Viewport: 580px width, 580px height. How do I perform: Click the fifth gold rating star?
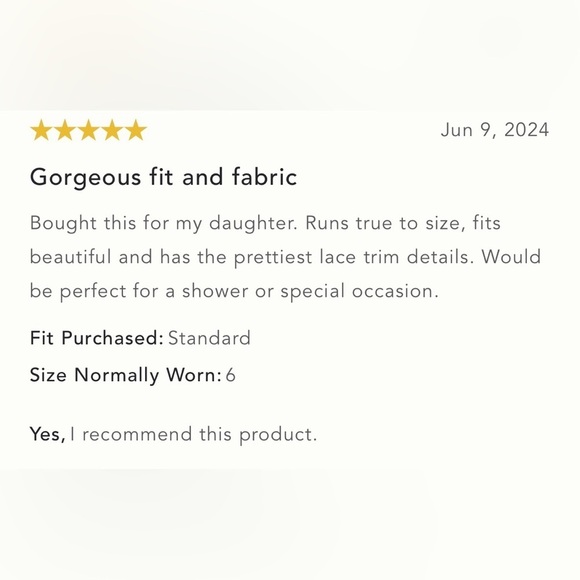pyautogui.click(x=136, y=130)
